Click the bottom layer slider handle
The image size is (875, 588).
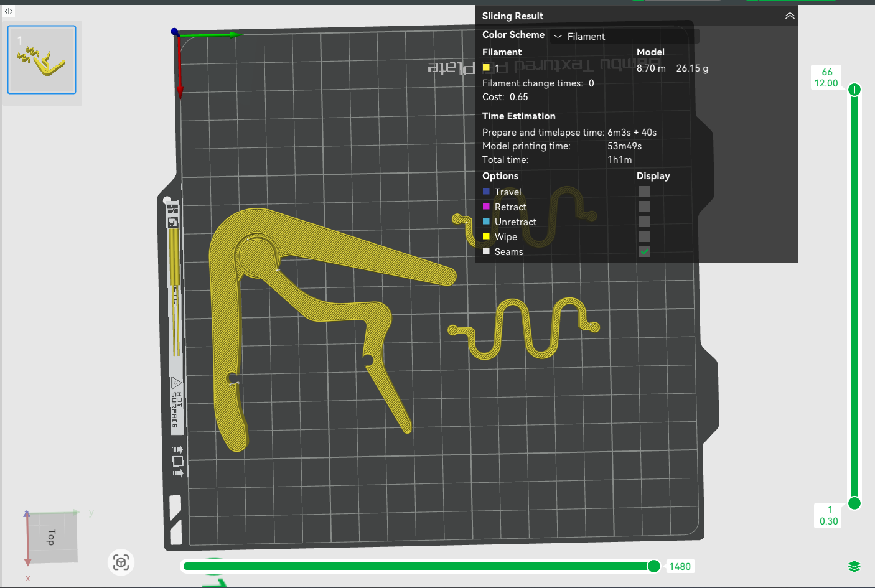pyautogui.click(x=854, y=503)
